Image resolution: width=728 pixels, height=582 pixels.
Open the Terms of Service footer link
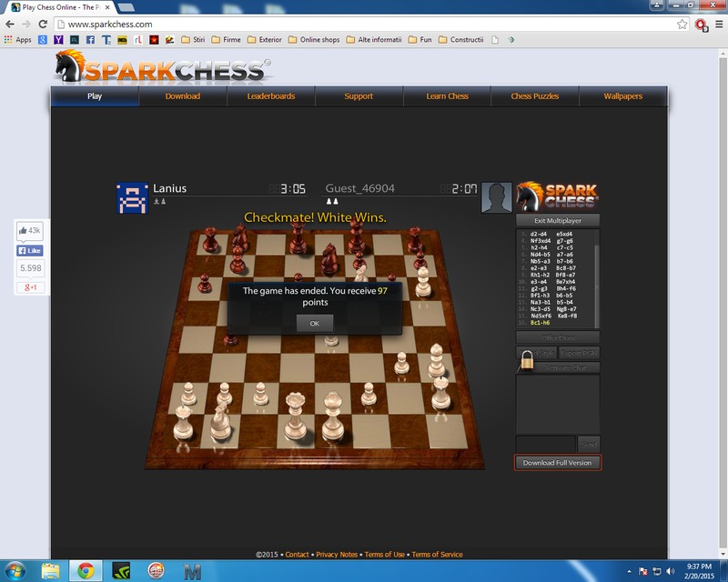tap(437, 554)
